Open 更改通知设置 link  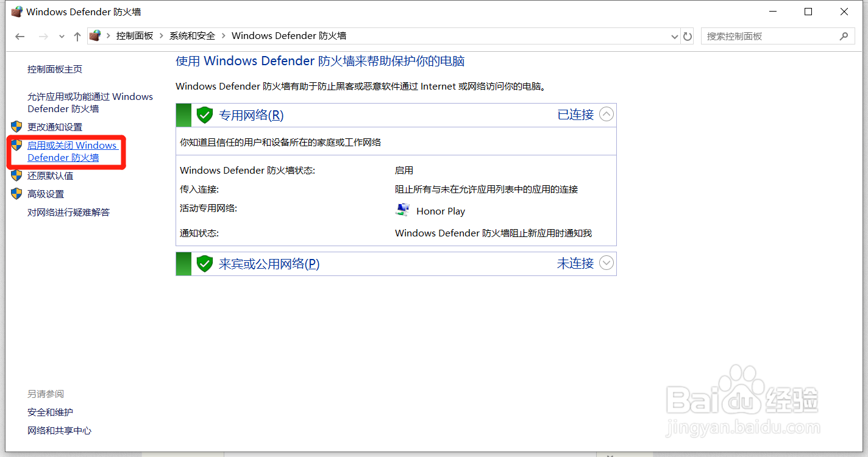click(x=55, y=127)
